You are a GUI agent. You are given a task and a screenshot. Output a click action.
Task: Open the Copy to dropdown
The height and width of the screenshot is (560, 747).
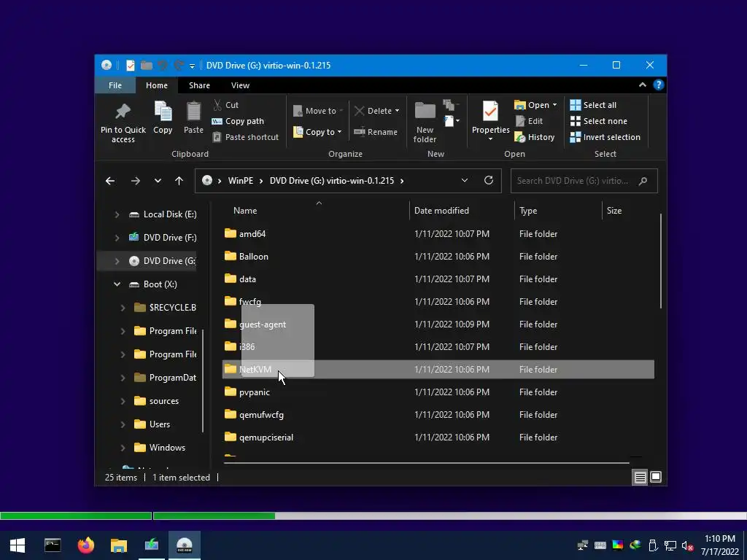pos(318,132)
